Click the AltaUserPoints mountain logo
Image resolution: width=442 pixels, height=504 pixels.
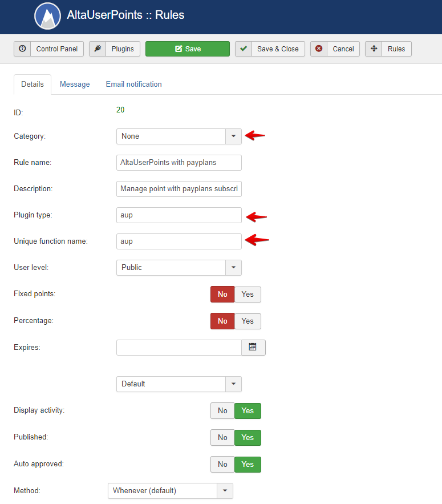coord(47,16)
